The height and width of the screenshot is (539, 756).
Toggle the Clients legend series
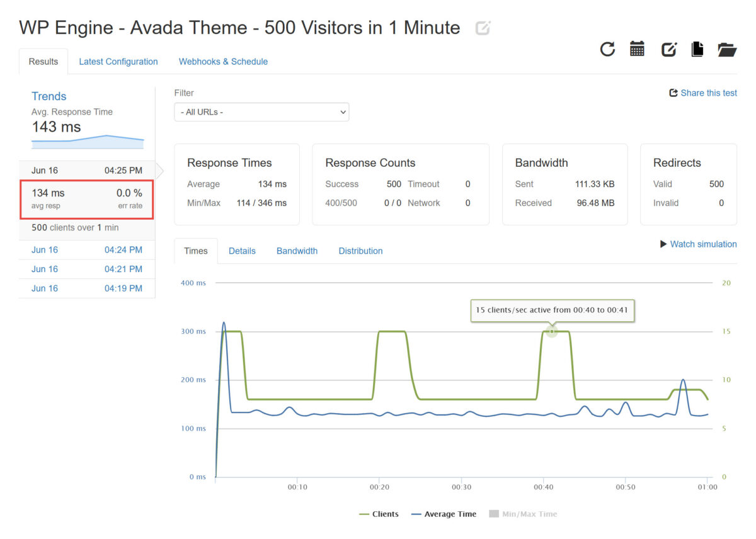(x=379, y=514)
